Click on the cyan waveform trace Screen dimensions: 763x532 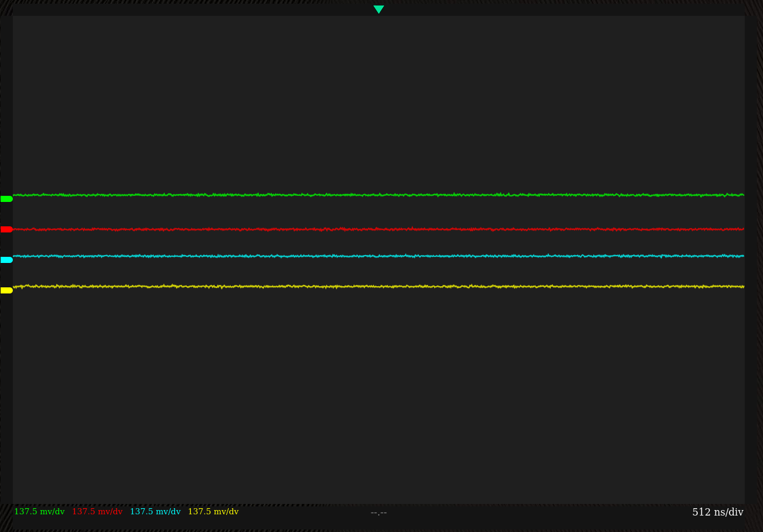click(x=378, y=256)
